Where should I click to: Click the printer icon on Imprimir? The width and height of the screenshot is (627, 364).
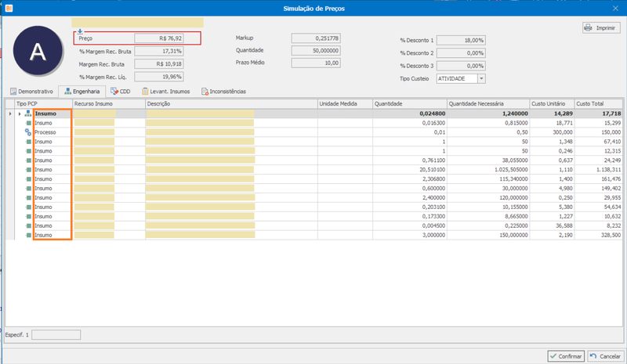click(588, 27)
